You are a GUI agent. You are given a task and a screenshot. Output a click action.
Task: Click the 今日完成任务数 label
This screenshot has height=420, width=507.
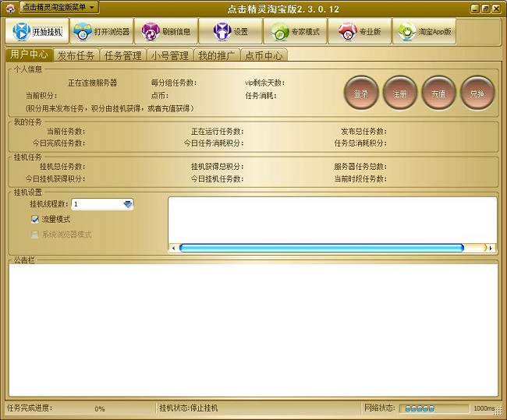point(58,143)
